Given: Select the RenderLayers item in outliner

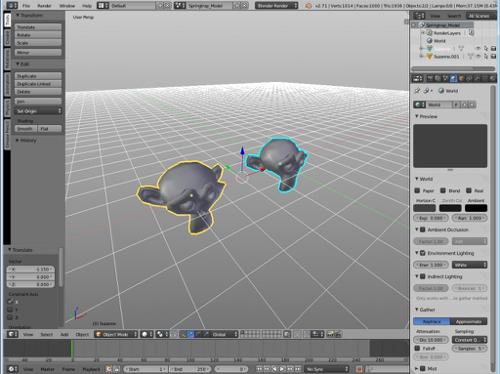Looking at the screenshot, I should 447,33.
